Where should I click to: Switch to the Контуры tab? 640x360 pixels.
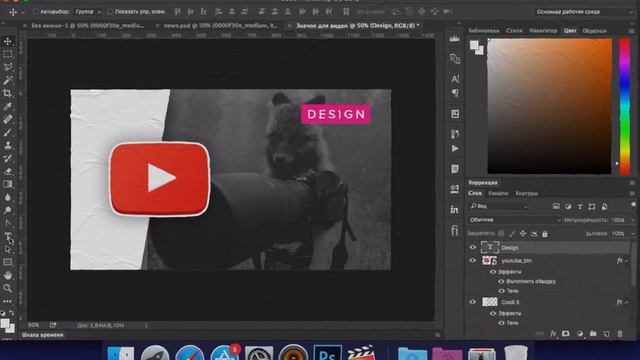click(x=527, y=193)
